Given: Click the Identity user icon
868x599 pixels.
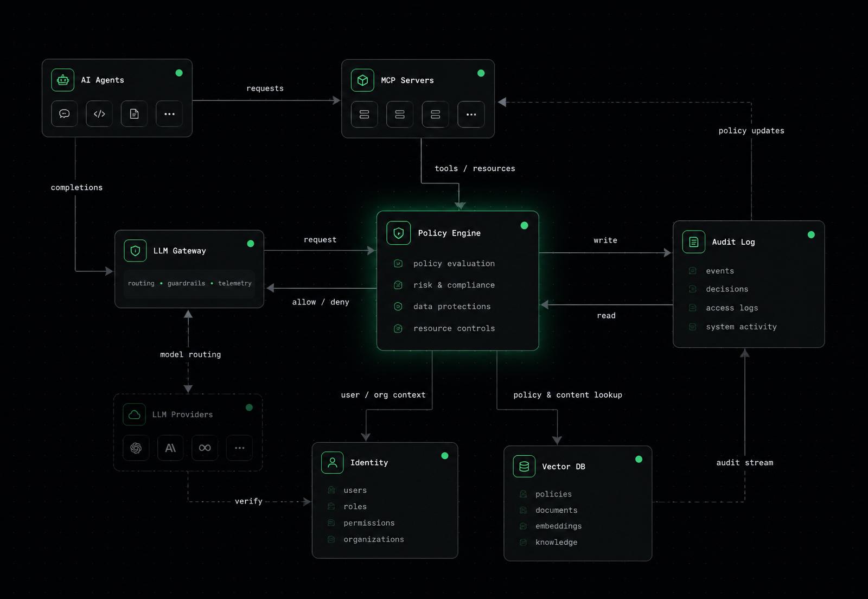Looking at the screenshot, I should pyautogui.click(x=333, y=463).
